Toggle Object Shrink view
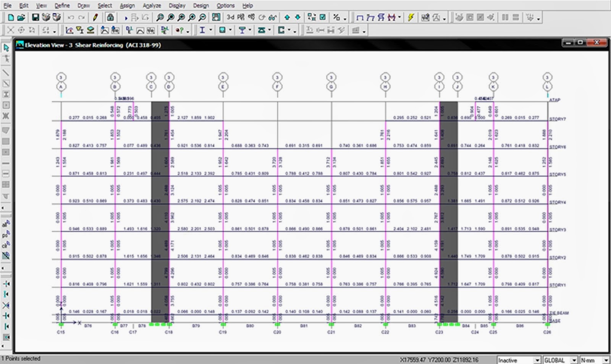 (312, 18)
